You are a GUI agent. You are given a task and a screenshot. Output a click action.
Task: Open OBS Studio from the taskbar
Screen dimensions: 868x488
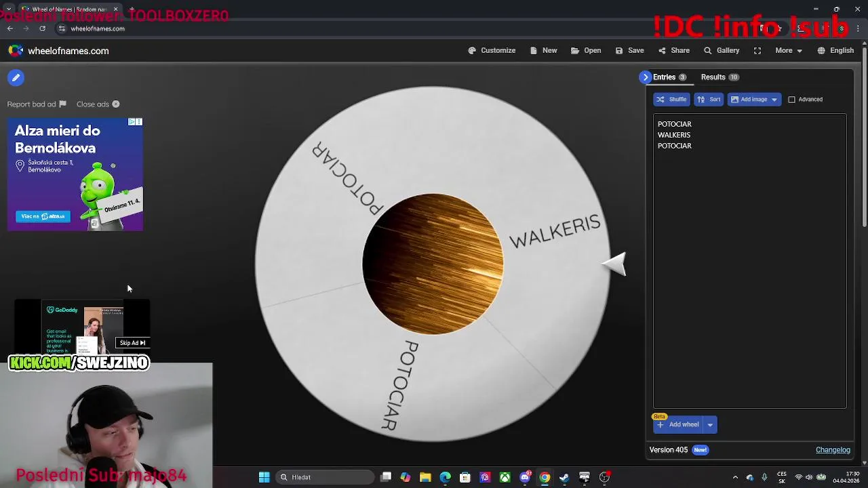pyautogui.click(x=604, y=477)
